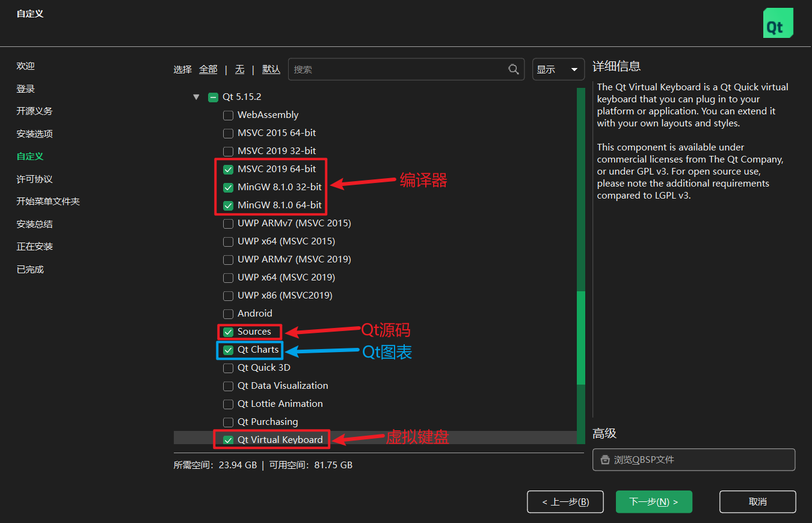The image size is (812, 523).
Task: Collapse the Qt 5.15.2 tree node
Action: (196, 97)
